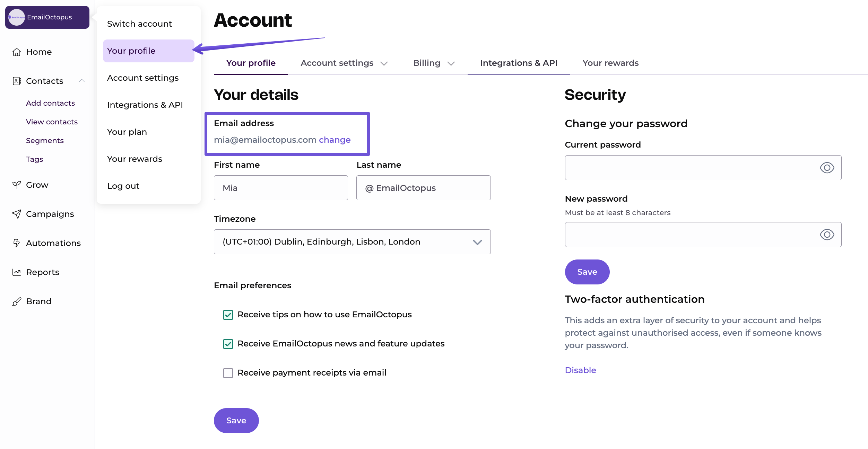Click the EmailOctopus account avatar

tap(17, 17)
